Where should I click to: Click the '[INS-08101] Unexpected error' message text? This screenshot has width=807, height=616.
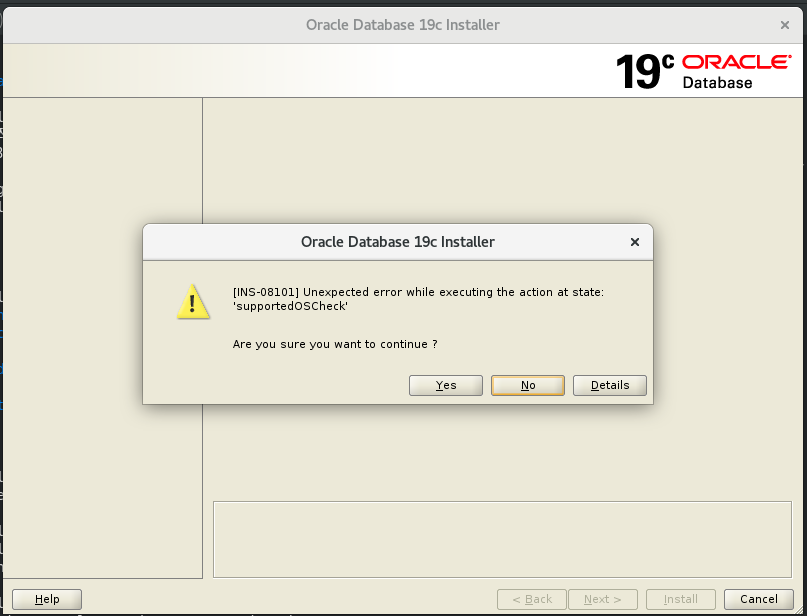[x=418, y=299]
